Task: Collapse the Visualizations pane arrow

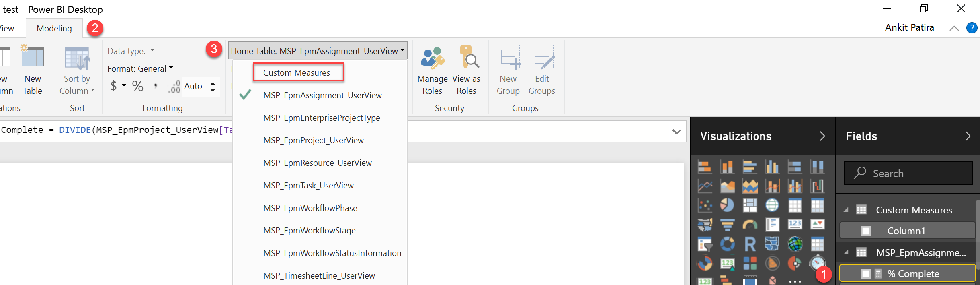Action: (x=822, y=136)
